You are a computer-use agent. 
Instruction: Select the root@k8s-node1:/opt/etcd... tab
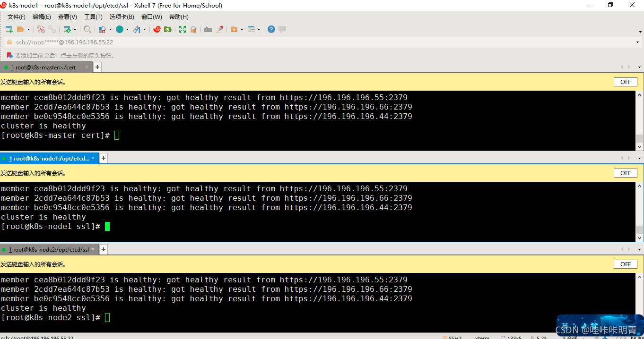pos(49,159)
